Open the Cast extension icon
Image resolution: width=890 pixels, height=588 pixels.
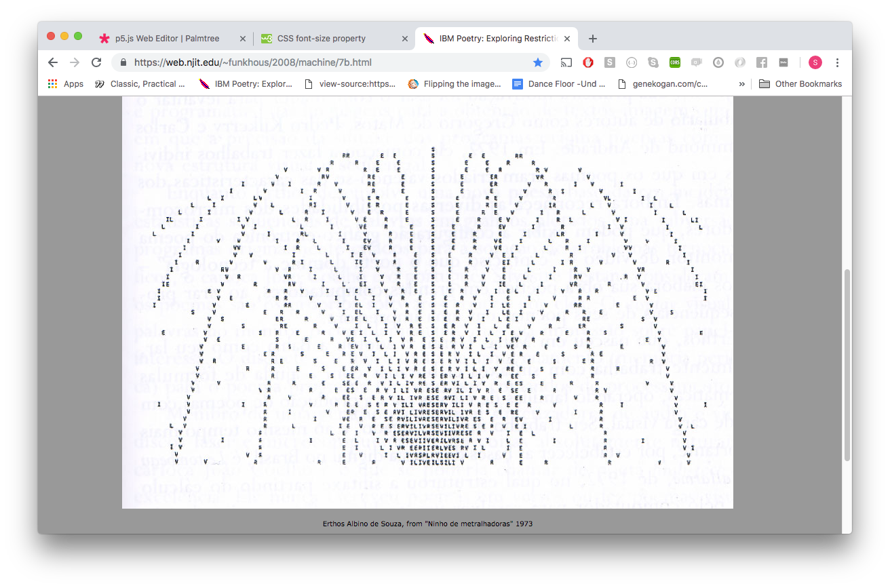click(x=566, y=62)
